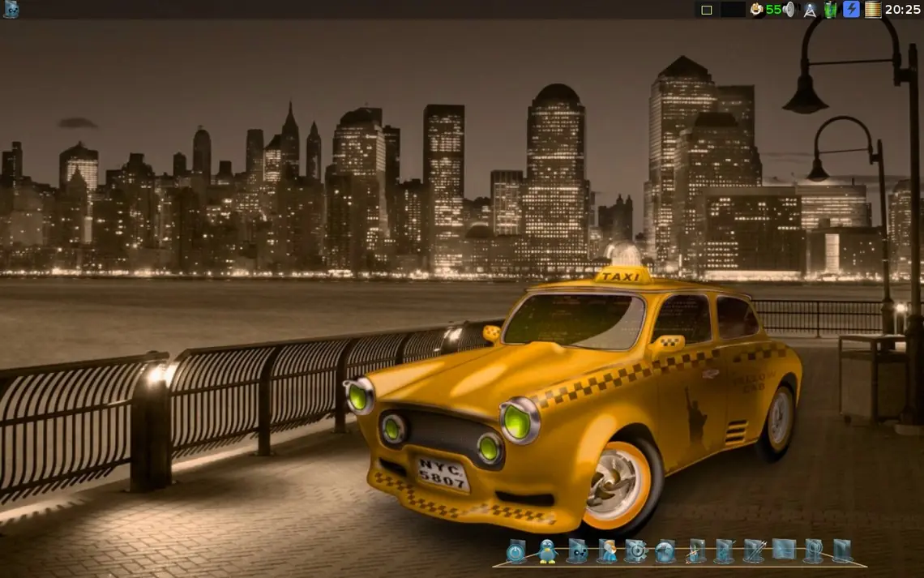The width and height of the screenshot is (924, 578).
Task: Open the flat screen panel dock icon
Action: (x=784, y=550)
